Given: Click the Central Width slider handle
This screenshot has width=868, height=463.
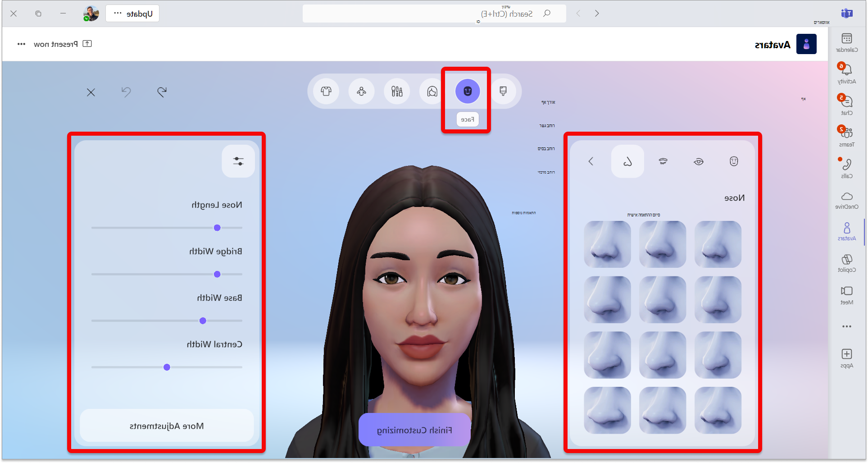Looking at the screenshot, I should point(167,367).
